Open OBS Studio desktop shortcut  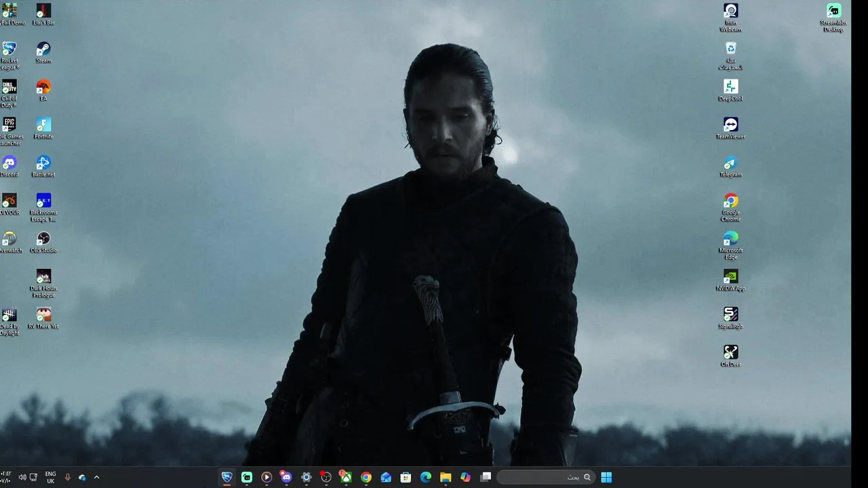pos(43,243)
